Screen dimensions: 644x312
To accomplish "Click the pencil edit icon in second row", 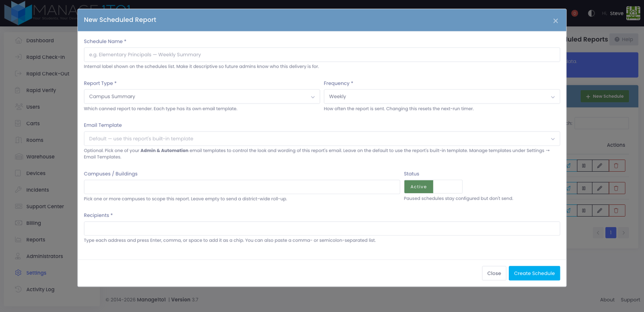I will click(600, 188).
